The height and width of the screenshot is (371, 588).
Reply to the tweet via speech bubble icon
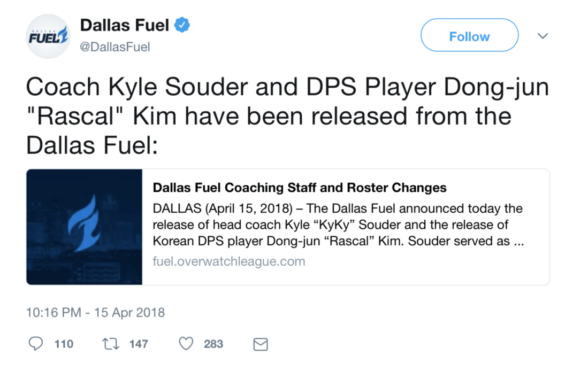pos(36,344)
